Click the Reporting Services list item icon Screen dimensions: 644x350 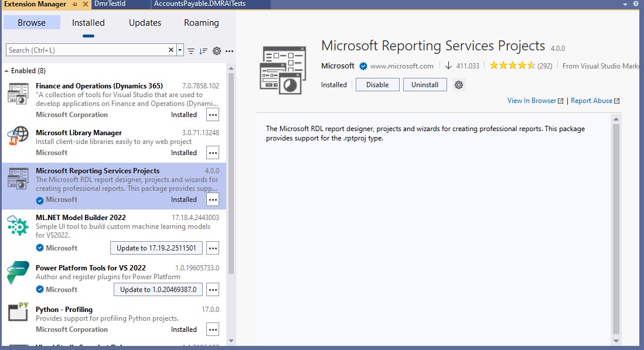point(18,178)
